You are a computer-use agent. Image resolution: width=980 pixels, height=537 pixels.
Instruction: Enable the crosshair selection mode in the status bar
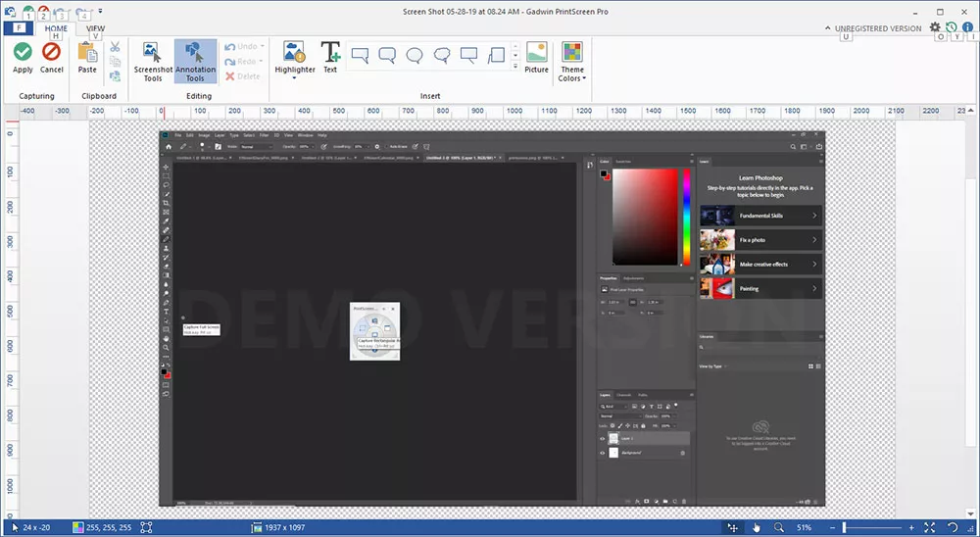pyautogui.click(x=732, y=527)
